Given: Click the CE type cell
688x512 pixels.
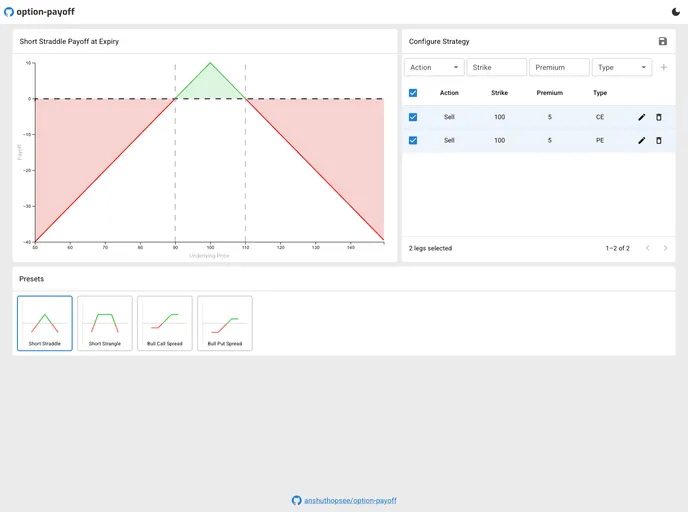Looking at the screenshot, I should (600, 117).
